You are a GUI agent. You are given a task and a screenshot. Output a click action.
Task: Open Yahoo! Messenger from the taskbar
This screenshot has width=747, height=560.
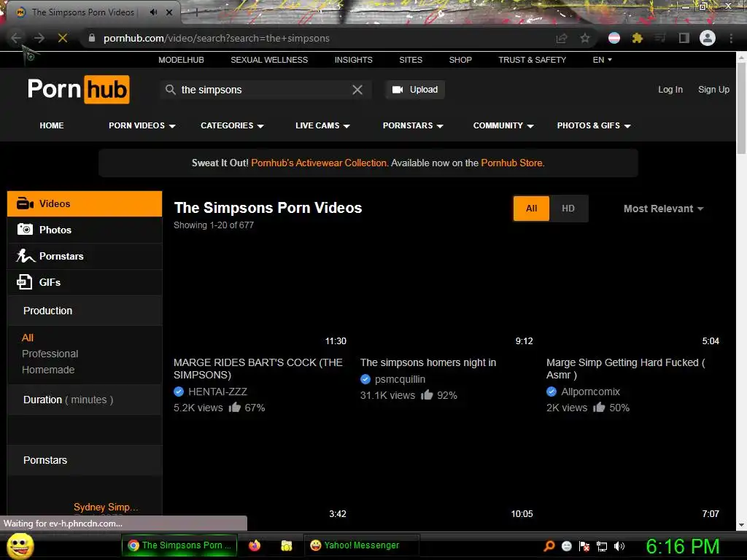(x=361, y=545)
